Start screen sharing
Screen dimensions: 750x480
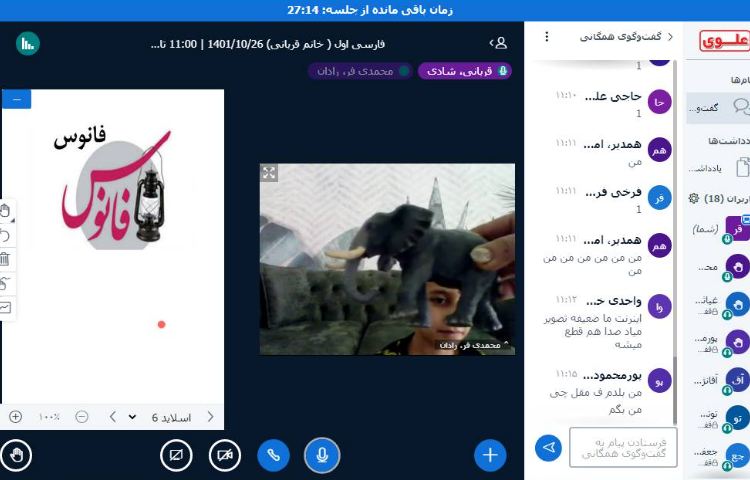[176, 455]
